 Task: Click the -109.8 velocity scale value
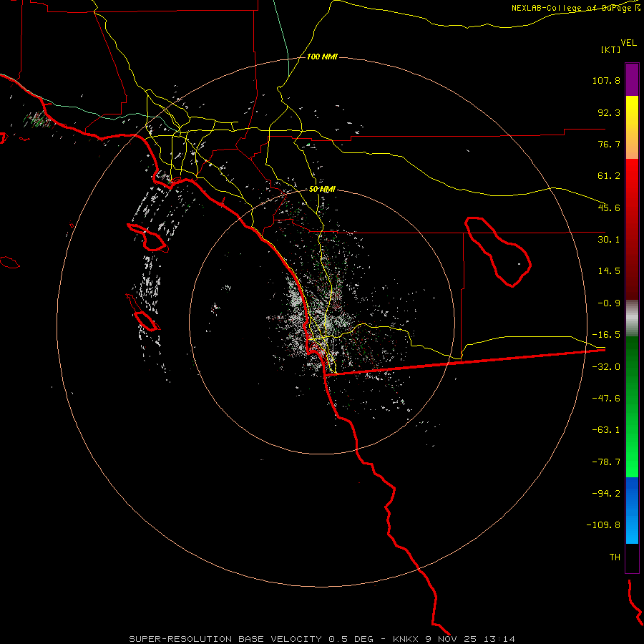tap(603, 525)
